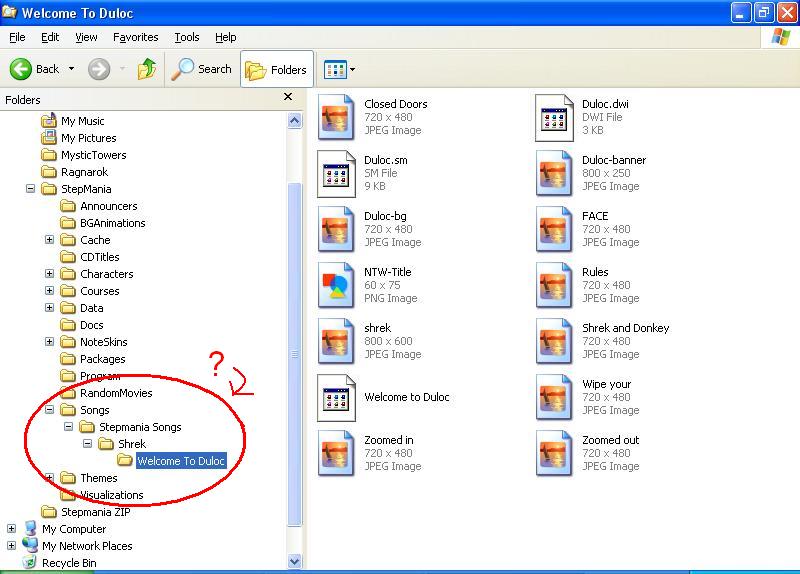
Task: Expand the My Computer tree node
Action: (11, 529)
